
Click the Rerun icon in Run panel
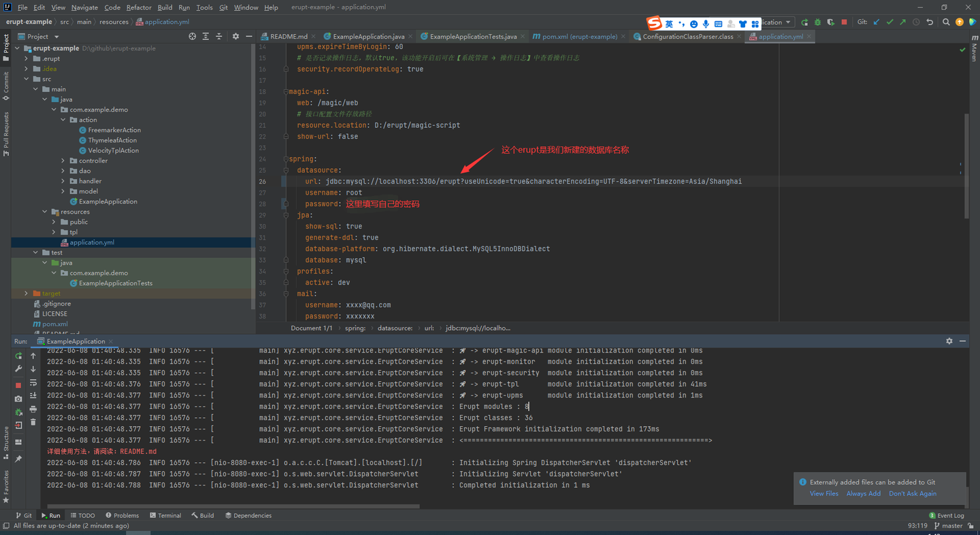(18, 356)
